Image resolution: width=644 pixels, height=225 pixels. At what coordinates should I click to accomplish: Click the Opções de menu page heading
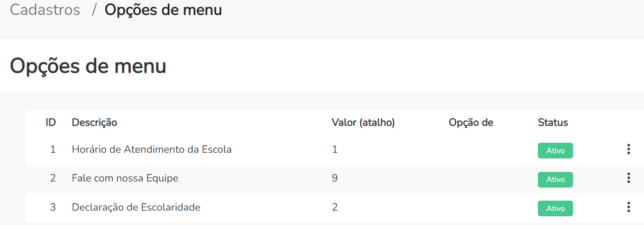tap(88, 66)
